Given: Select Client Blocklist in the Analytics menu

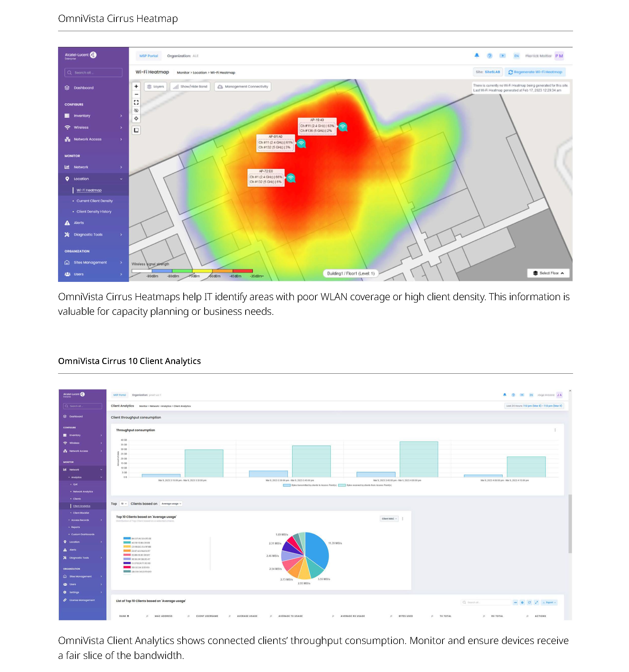Looking at the screenshot, I should click(81, 513).
